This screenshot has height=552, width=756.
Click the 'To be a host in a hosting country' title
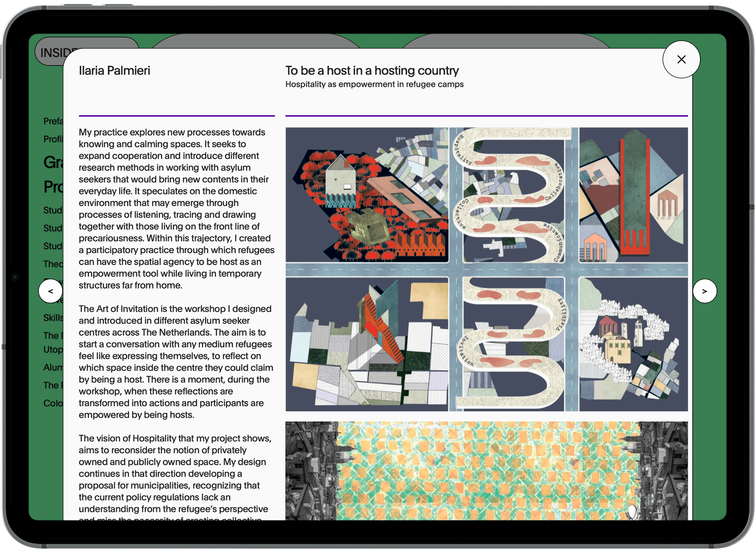tap(372, 71)
